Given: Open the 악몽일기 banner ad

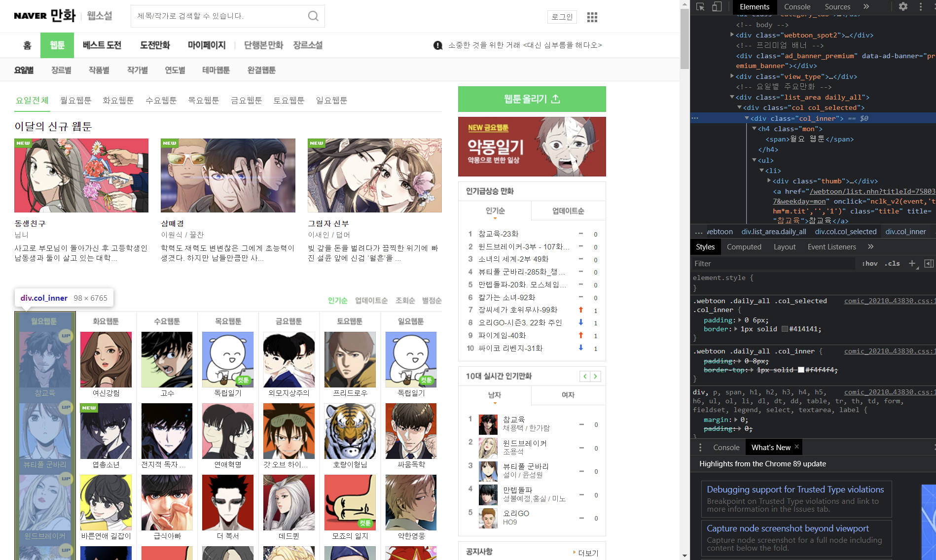Looking at the screenshot, I should (532, 146).
